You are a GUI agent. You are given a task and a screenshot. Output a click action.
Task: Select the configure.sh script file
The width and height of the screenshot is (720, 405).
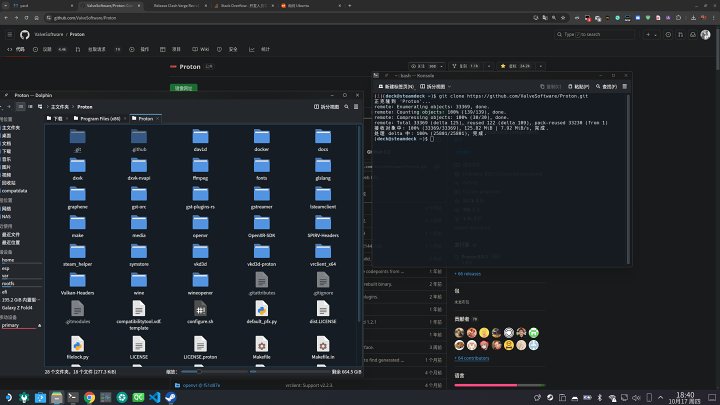[x=200, y=306]
